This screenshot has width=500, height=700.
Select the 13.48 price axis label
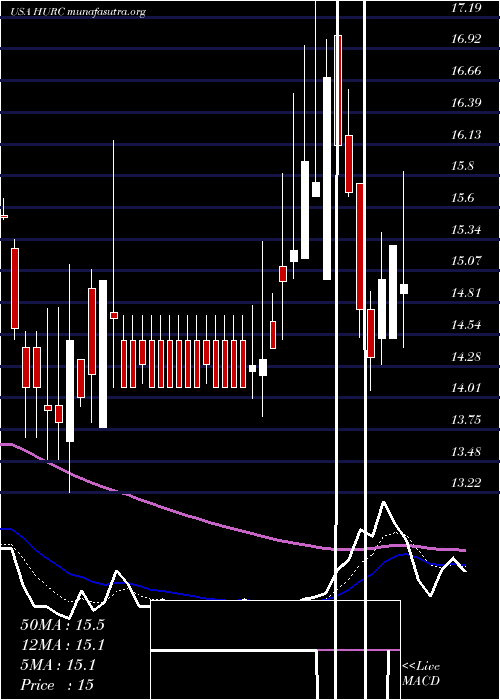[466, 451]
